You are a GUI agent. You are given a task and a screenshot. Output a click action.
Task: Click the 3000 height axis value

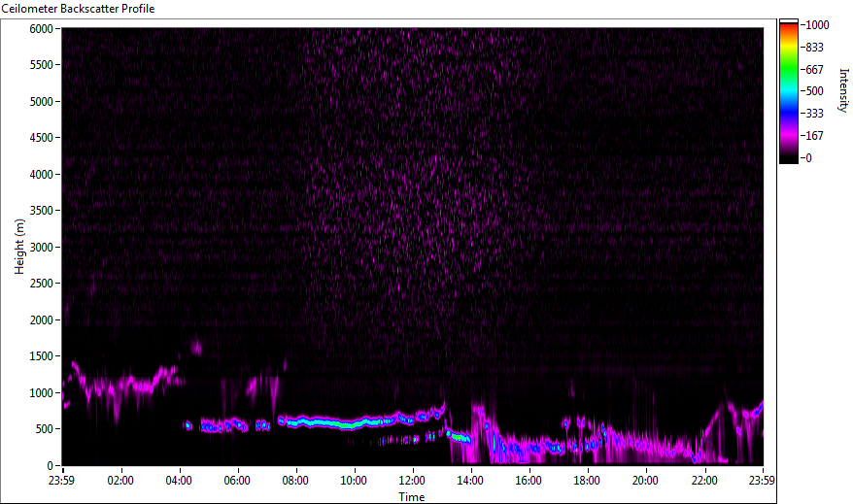pyautogui.click(x=42, y=248)
